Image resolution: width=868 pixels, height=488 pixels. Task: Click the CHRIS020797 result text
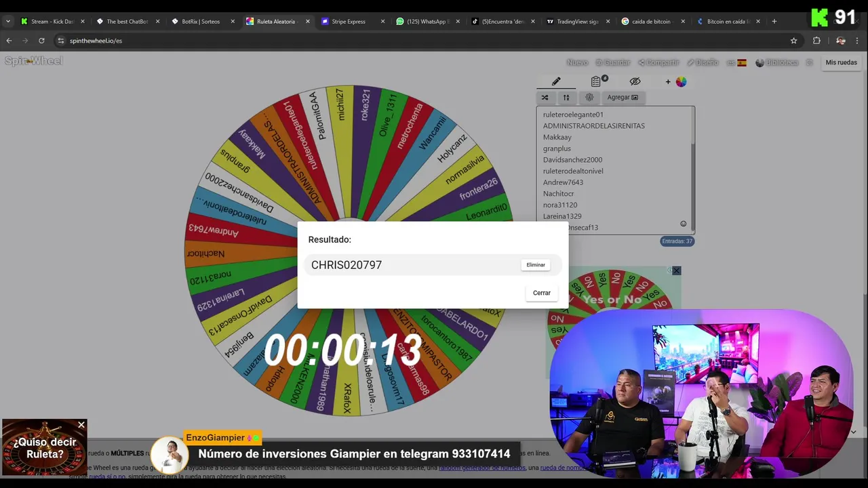tap(347, 265)
